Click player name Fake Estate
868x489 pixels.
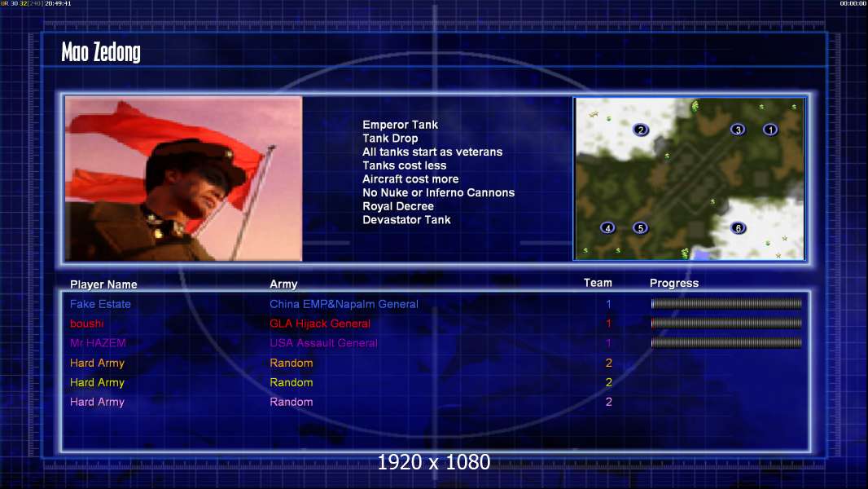pyautogui.click(x=100, y=304)
